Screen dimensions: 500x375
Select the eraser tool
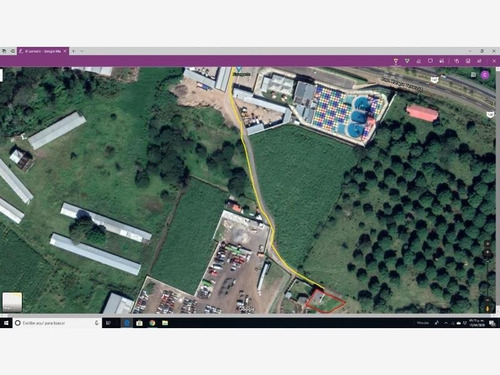[x=419, y=61]
